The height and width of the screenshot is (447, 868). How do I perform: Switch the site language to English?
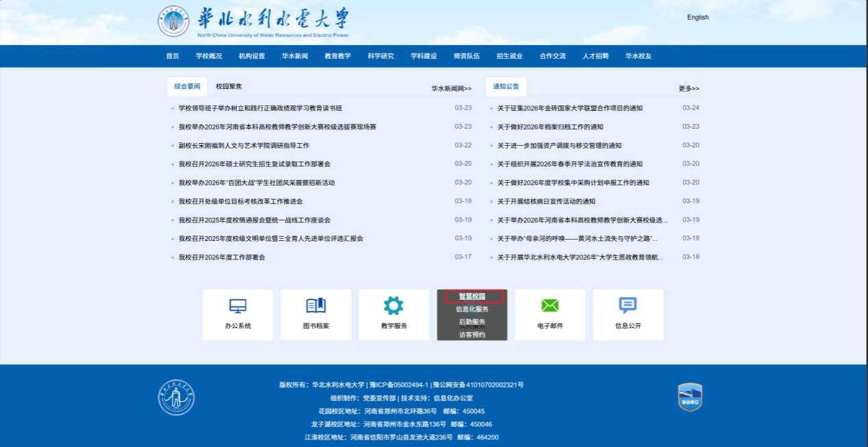(x=698, y=18)
